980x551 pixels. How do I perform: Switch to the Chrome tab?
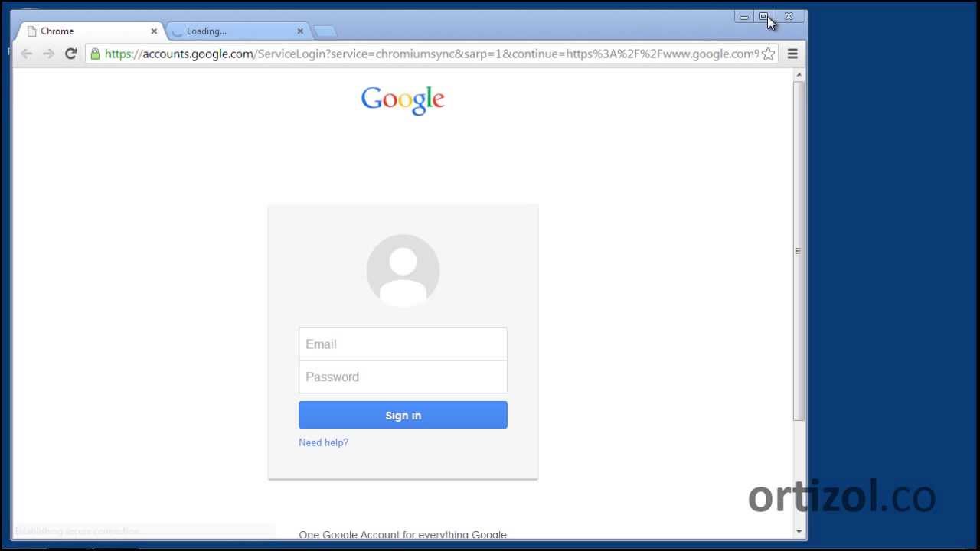point(90,31)
